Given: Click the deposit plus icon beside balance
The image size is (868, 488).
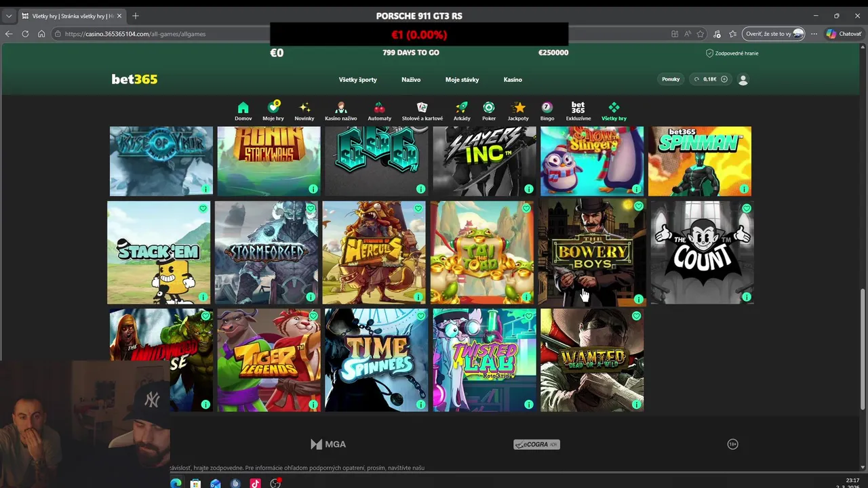Looking at the screenshot, I should pos(724,79).
